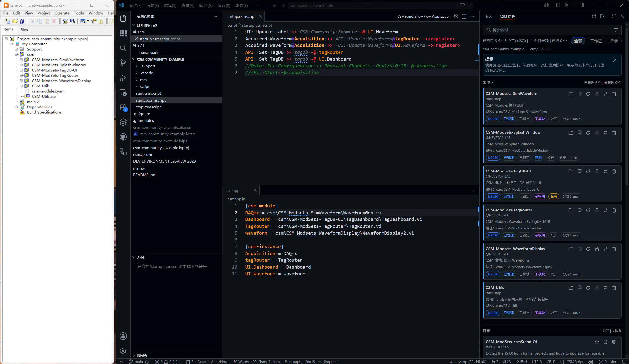The height and width of the screenshot is (364, 629).
Task: Open filter view dropdown arrow in LabVIEW toolbar
Action: pos(88,21)
